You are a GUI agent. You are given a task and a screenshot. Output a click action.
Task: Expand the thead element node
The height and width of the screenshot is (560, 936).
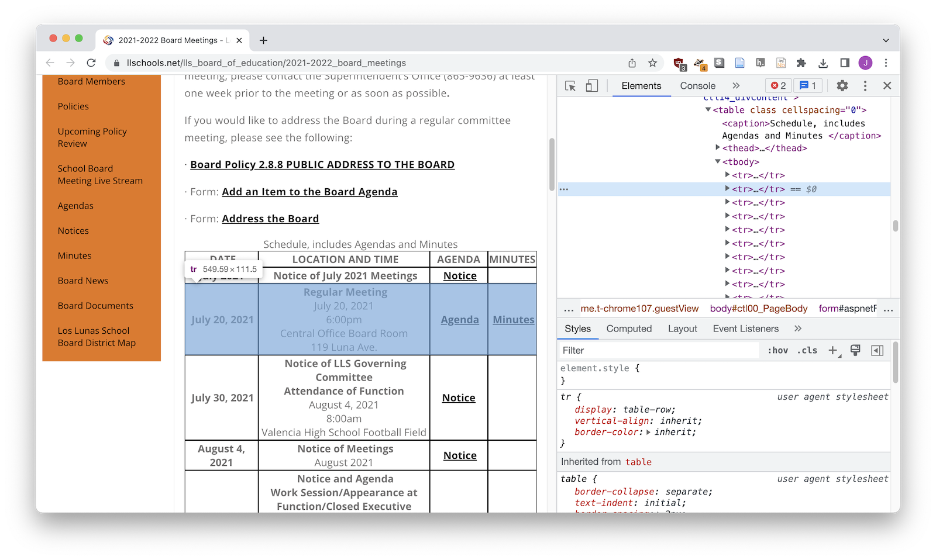(718, 147)
